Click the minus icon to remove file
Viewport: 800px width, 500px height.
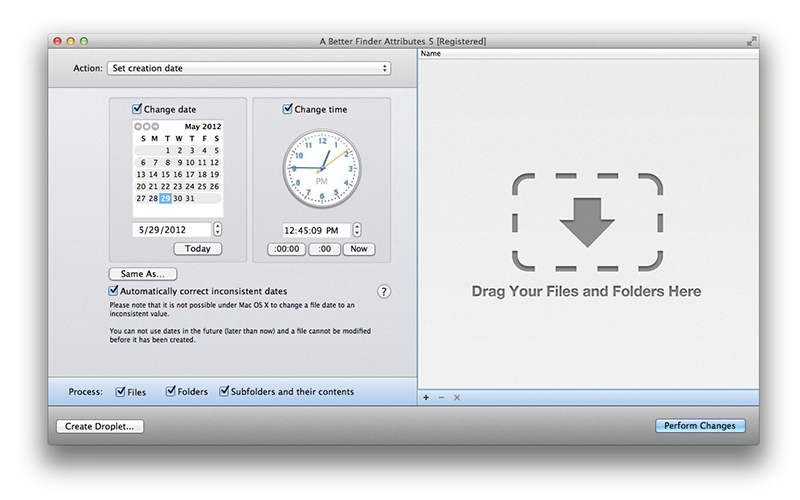(x=441, y=398)
